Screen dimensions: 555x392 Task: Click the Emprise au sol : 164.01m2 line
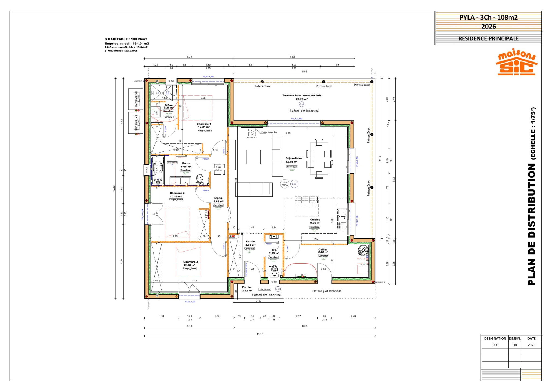click(x=127, y=43)
